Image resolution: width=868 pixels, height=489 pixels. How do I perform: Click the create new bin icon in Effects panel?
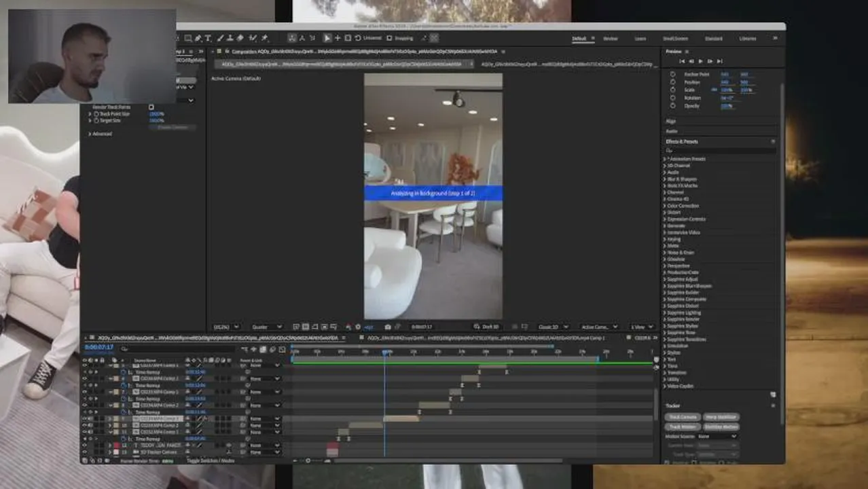[x=773, y=394]
